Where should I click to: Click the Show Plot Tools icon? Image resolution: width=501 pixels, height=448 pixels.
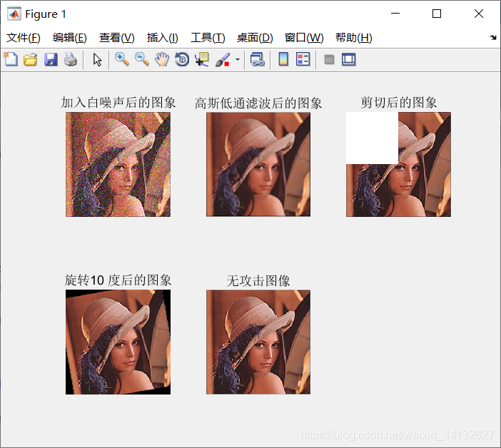point(348,59)
